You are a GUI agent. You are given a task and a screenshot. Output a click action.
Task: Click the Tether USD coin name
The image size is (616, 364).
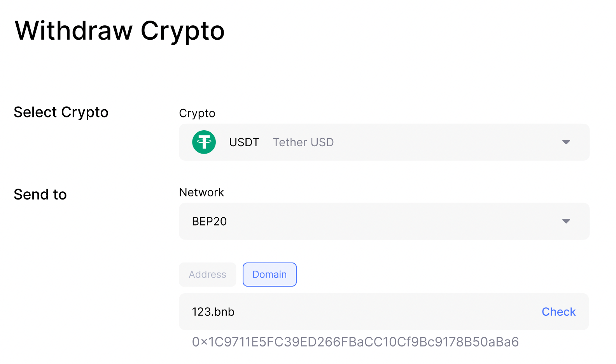303,142
